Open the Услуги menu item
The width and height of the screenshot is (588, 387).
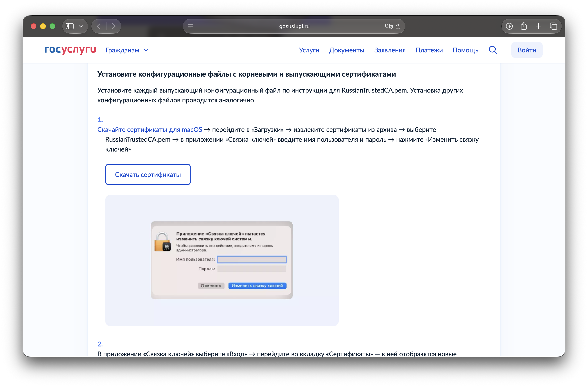tap(309, 50)
